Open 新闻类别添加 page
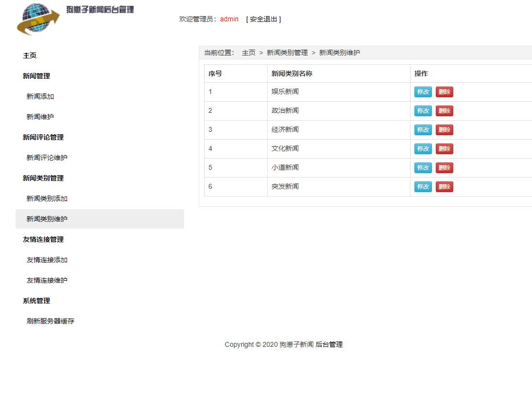 coord(47,198)
